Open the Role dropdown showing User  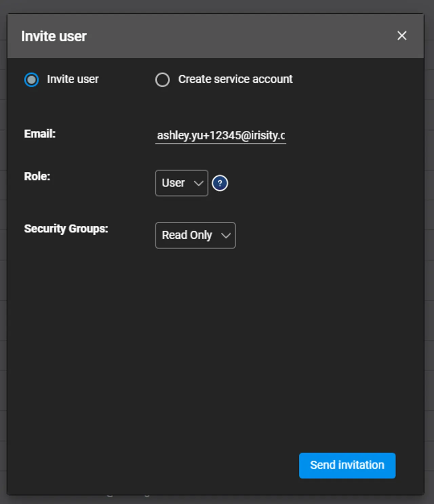181,183
